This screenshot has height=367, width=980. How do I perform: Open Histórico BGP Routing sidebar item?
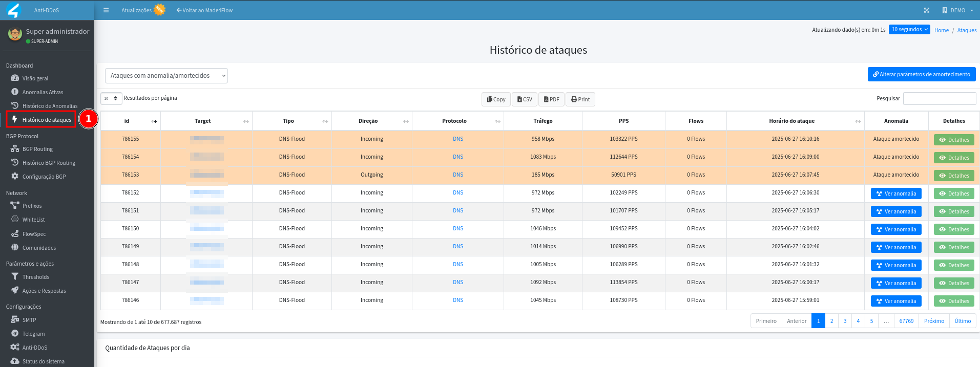pos(49,163)
